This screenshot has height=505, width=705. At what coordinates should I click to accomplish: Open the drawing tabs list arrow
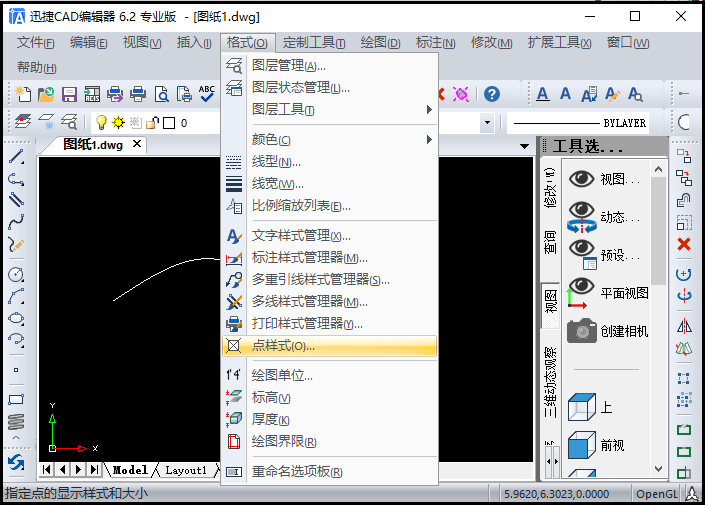[524, 146]
